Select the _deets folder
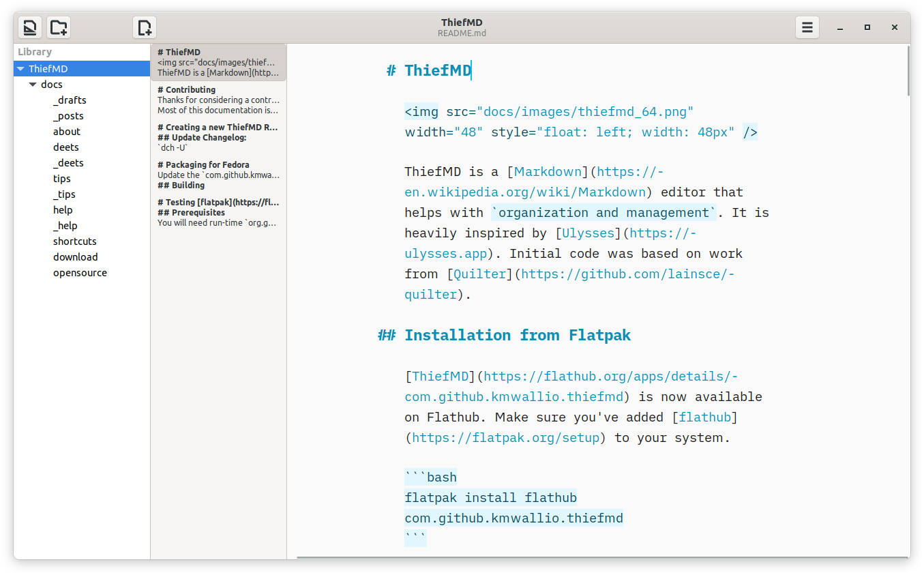This screenshot has width=924, height=575. (68, 163)
